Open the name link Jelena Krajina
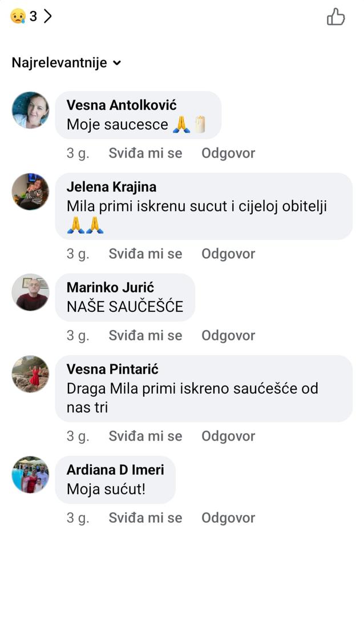The width and height of the screenshot is (364, 617). [x=111, y=187]
